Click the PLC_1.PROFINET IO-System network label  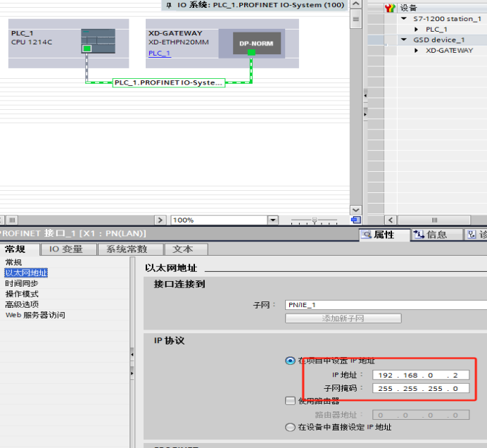click(x=169, y=82)
